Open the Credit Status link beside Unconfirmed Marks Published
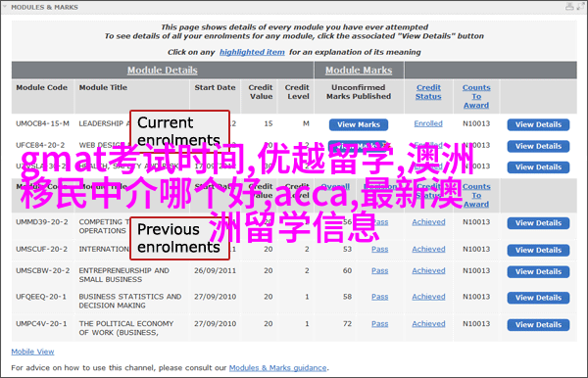 (x=428, y=92)
